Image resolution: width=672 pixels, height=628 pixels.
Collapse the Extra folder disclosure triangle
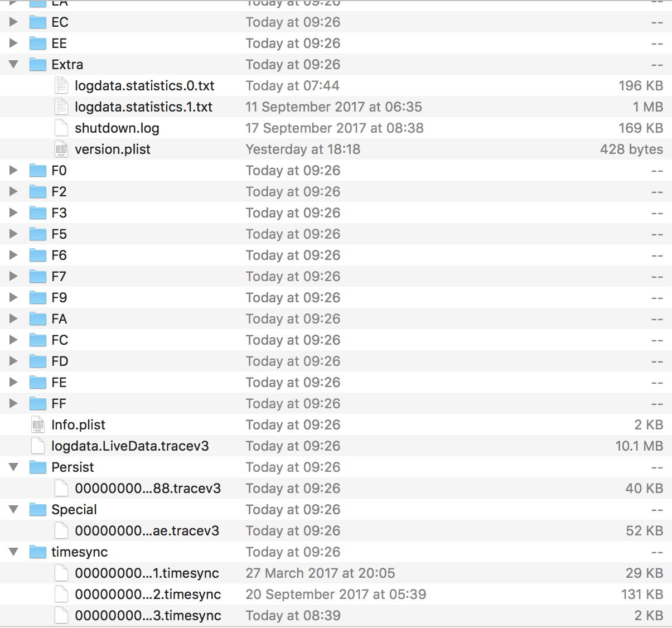coord(13,64)
